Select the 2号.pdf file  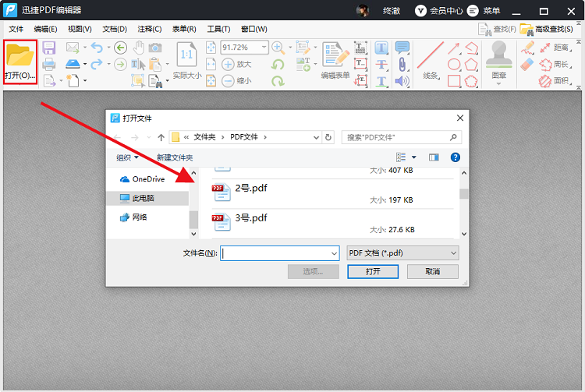[332, 193]
